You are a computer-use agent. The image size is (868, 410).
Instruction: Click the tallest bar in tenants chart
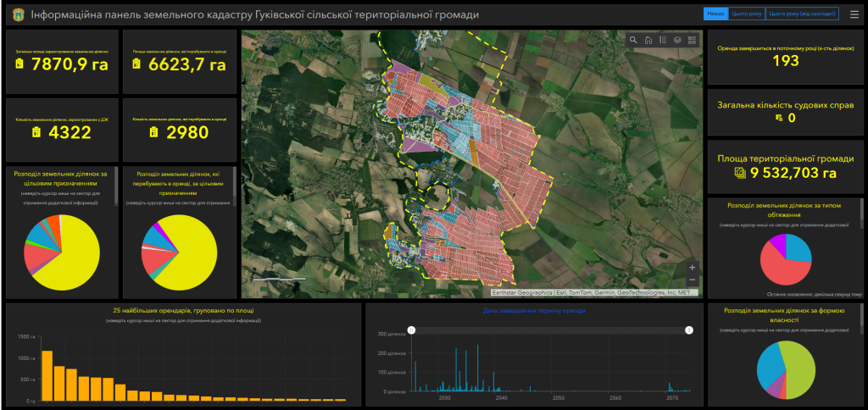(x=47, y=375)
